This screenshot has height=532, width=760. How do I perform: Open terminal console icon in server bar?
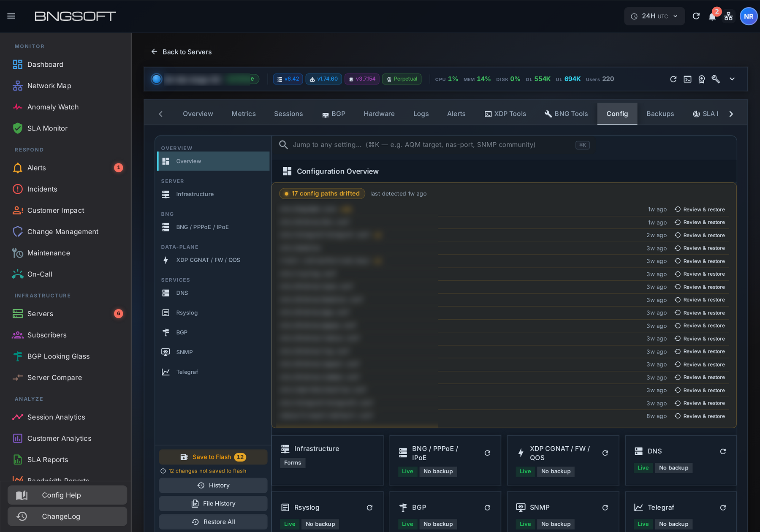click(x=687, y=79)
